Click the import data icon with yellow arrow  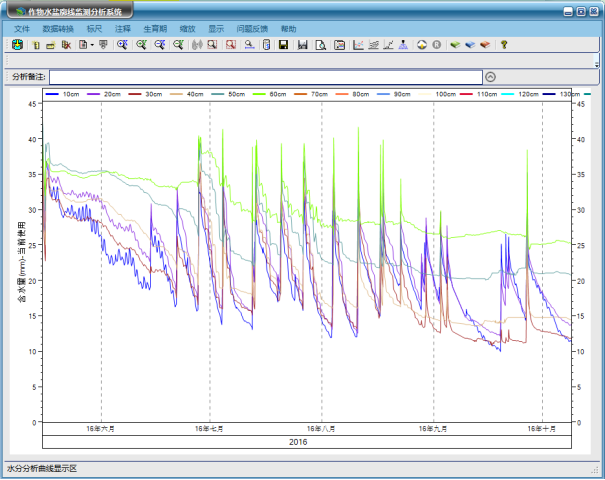[x=17, y=45]
